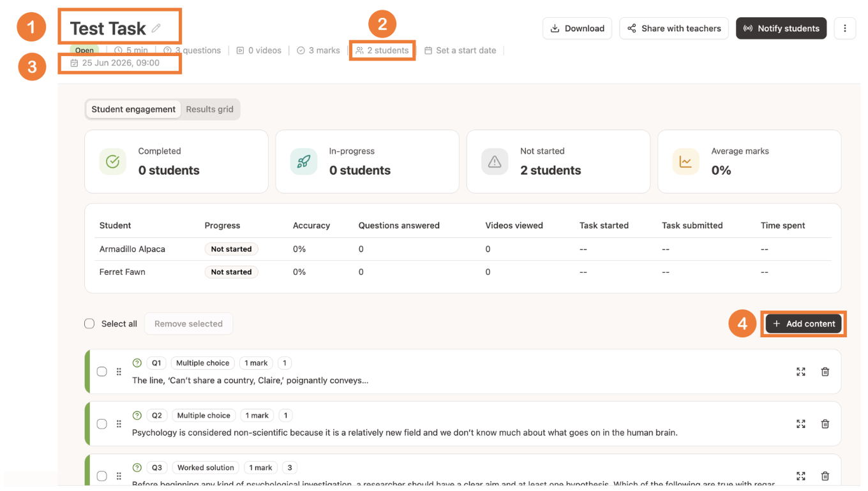This screenshot has width=868, height=491.
Task: Expand question Q3 with the expand icon
Action: [801, 476]
